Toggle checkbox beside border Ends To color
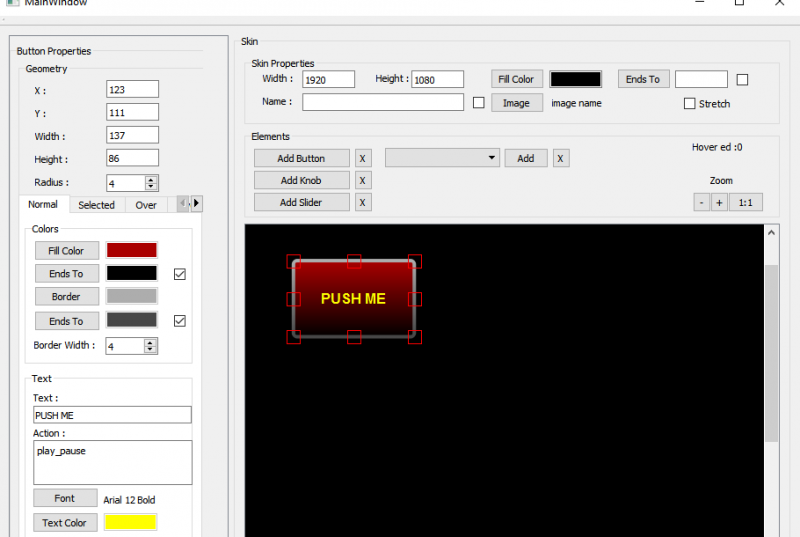Image resolution: width=800 pixels, height=537 pixels. pos(180,321)
